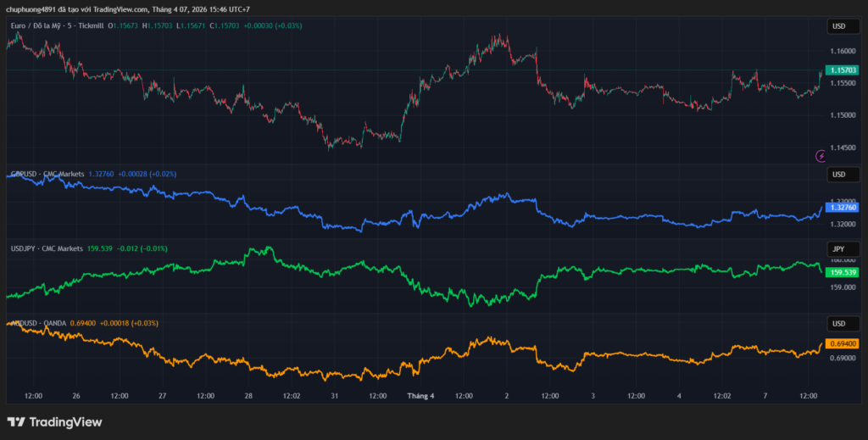Screen dimensions: 868x440
Task: Click the AUDUSD - OANDA legend title
Action: (x=41, y=323)
